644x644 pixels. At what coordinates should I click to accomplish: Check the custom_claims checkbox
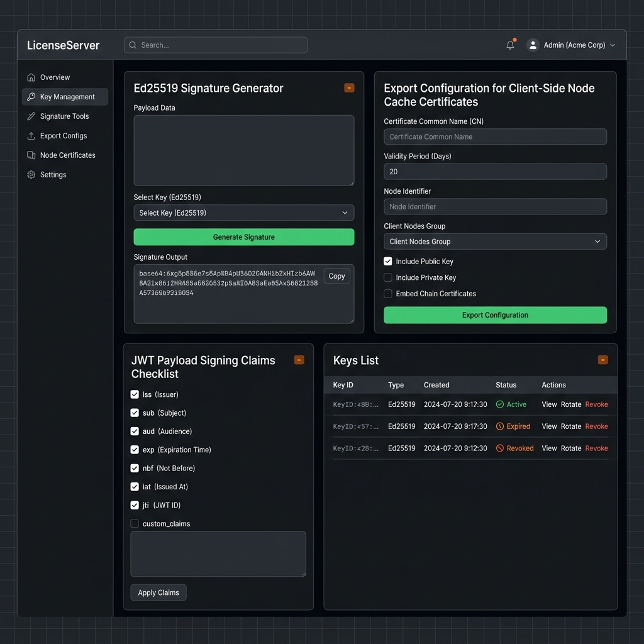point(135,524)
